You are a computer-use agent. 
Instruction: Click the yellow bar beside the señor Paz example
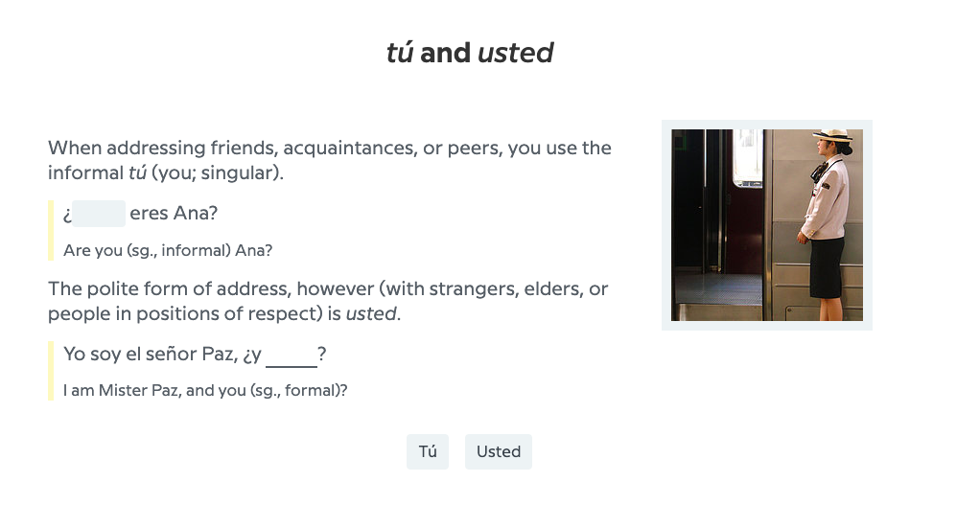[51, 371]
